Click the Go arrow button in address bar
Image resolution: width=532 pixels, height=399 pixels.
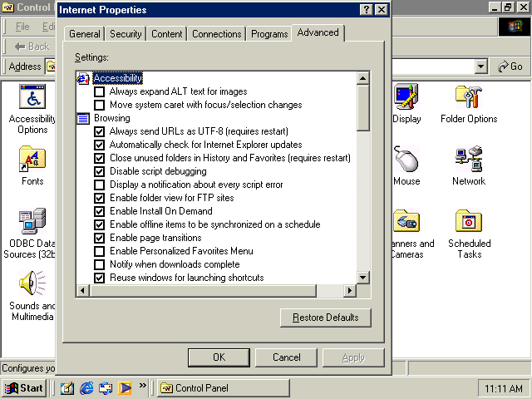point(510,66)
